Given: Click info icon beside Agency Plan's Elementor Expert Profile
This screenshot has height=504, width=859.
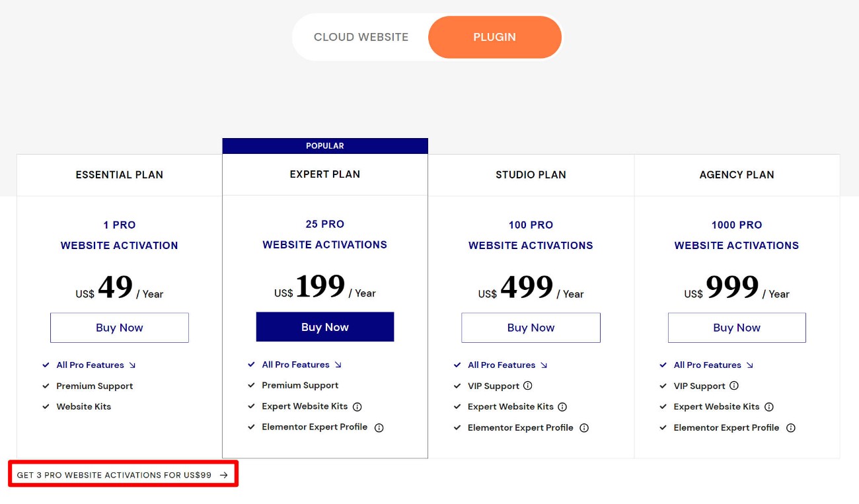Looking at the screenshot, I should 791,428.
